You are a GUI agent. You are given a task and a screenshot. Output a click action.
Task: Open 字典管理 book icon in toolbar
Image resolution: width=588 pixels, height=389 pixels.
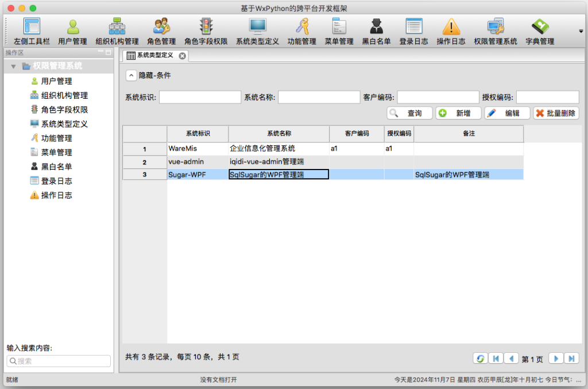pos(540,31)
